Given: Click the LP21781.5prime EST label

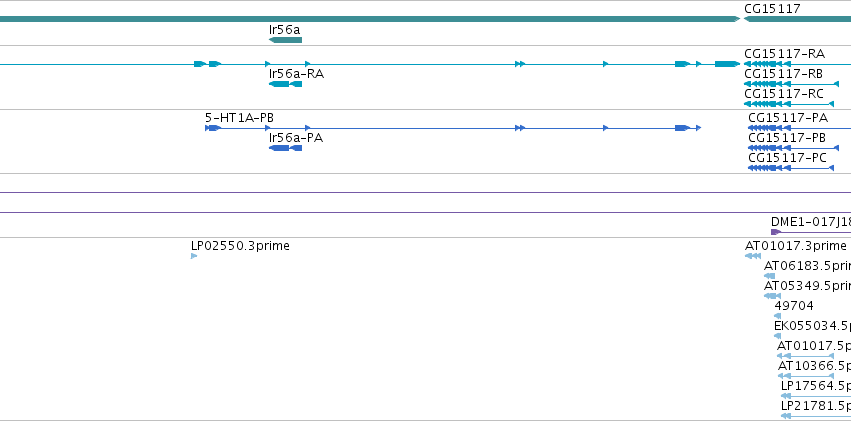Looking at the screenshot, I should pos(816,406).
